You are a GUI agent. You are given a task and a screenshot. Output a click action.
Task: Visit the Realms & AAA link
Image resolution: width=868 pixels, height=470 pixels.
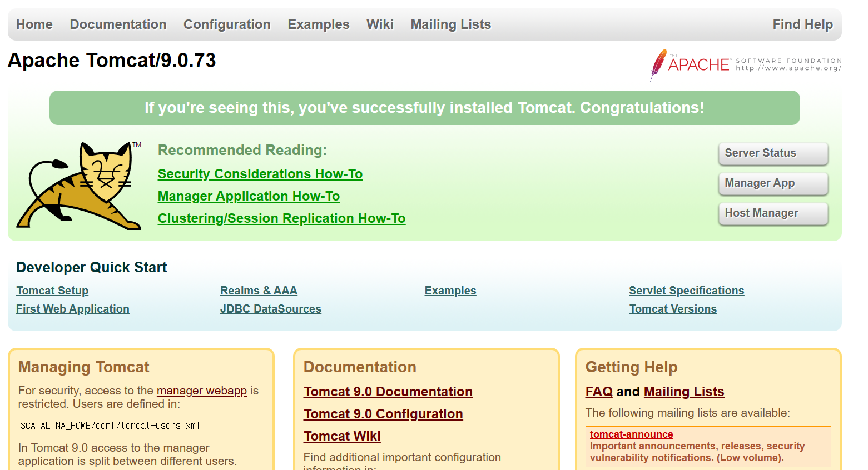point(259,291)
